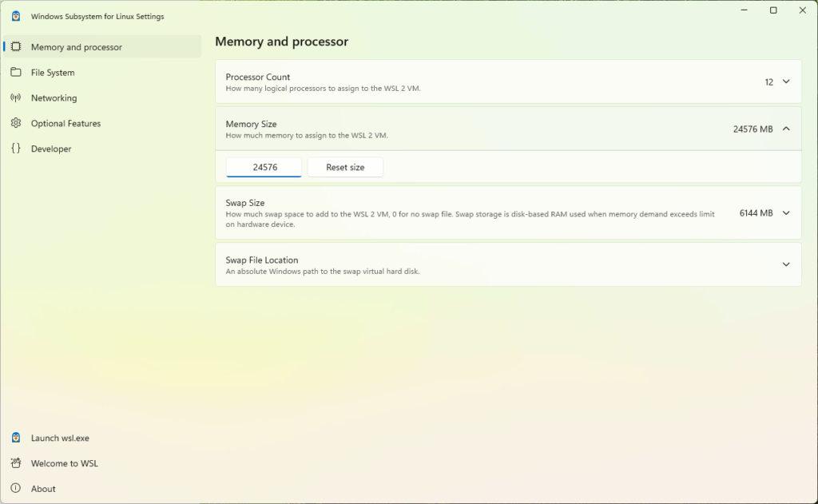Click the Reset size button

point(345,167)
